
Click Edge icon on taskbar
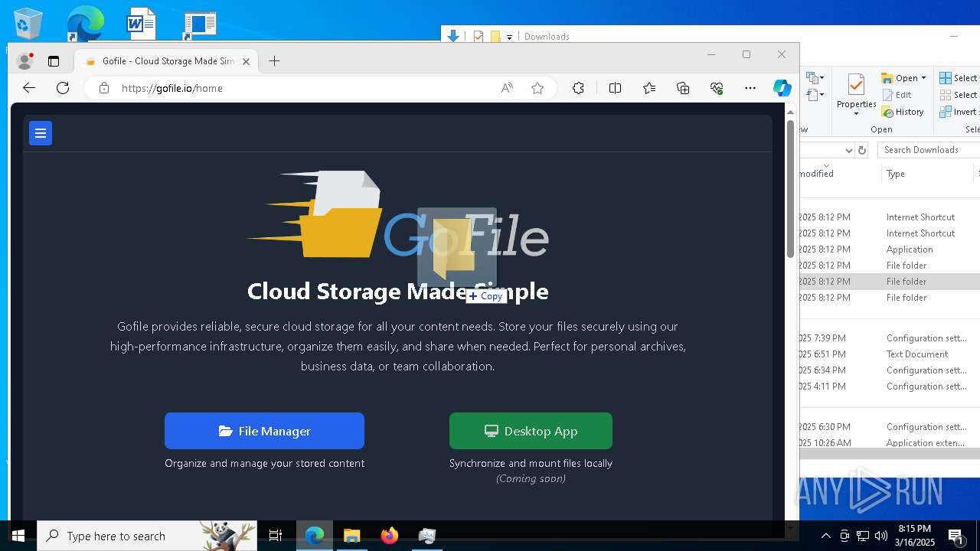(315, 536)
